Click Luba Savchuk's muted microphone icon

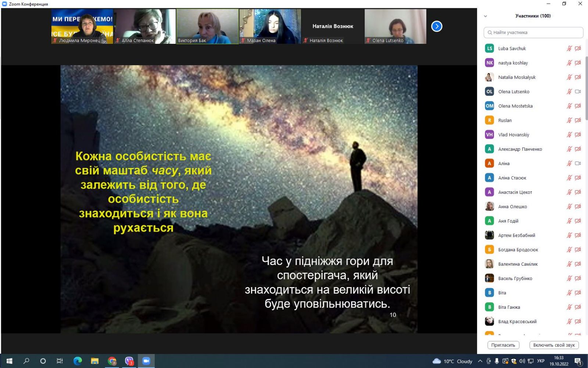[569, 49]
